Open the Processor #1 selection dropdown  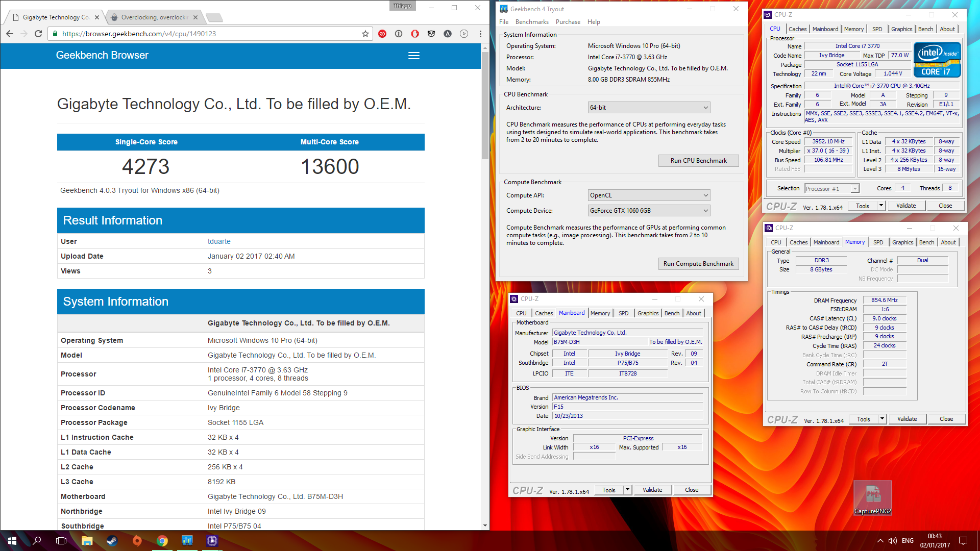tap(832, 189)
